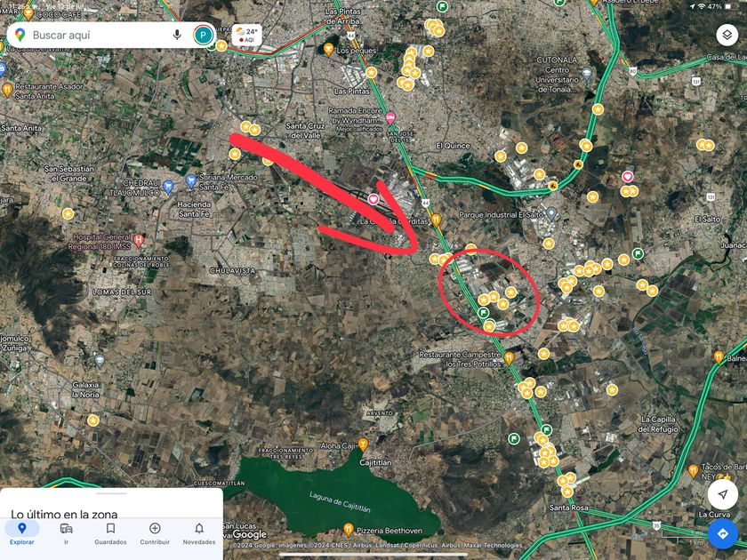Tap the Galaxia la Noria label
This screenshot has height=560, width=747.
click(x=85, y=389)
